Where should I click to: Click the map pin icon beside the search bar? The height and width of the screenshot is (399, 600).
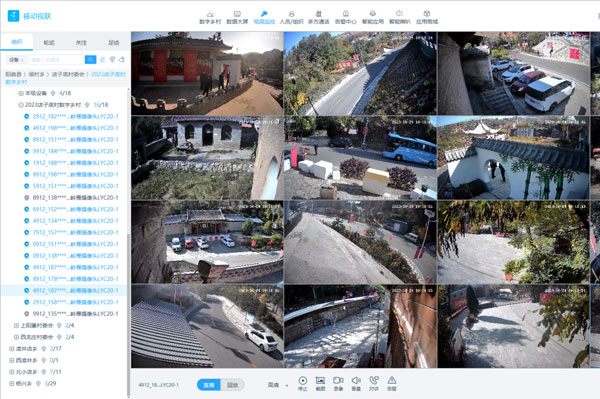tap(112, 60)
